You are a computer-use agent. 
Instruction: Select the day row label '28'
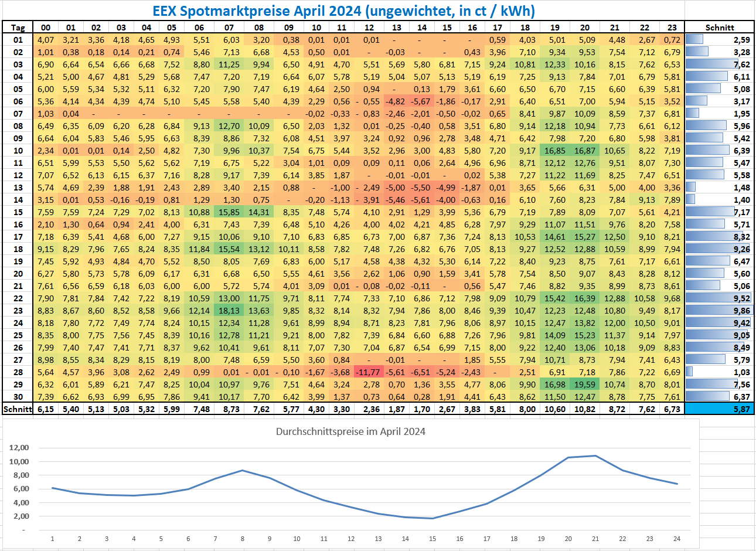pyautogui.click(x=18, y=372)
